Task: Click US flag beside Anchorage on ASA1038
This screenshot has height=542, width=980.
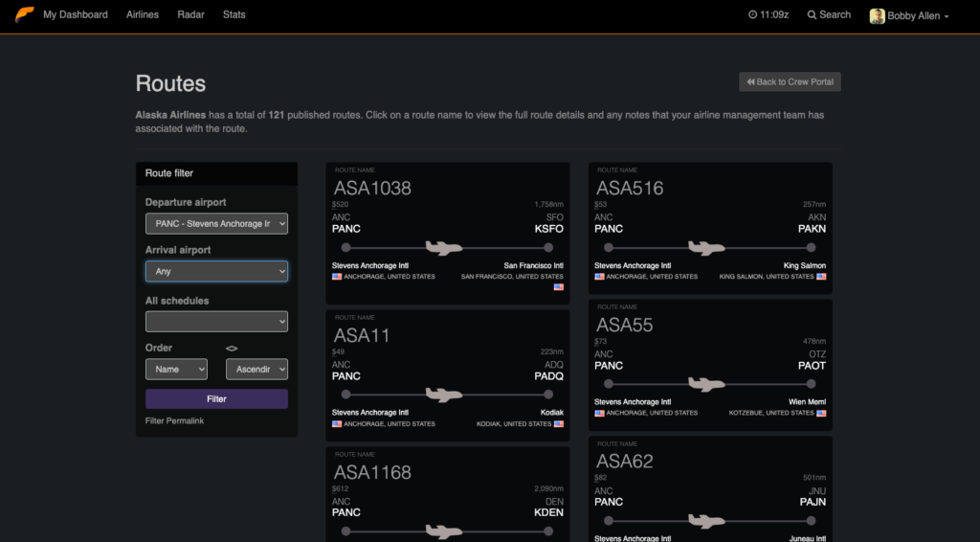Action: coord(337,277)
